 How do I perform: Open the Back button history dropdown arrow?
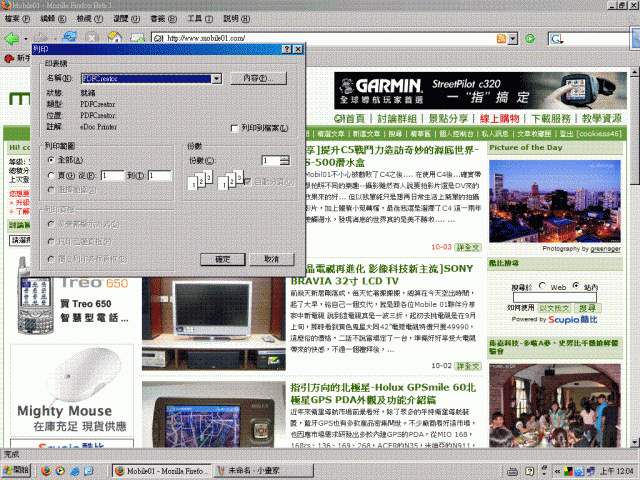(x=26, y=39)
